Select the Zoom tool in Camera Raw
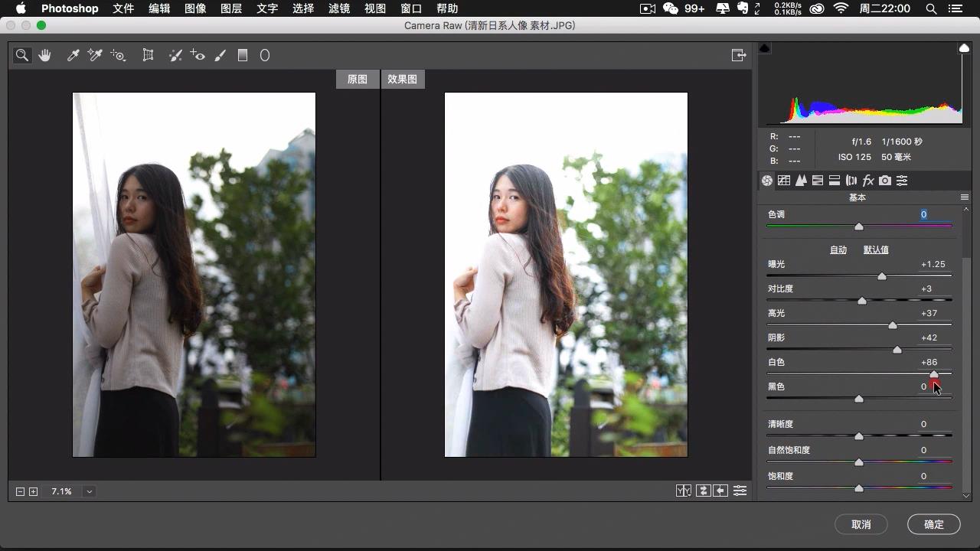980x551 pixels. [x=22, y=55]
